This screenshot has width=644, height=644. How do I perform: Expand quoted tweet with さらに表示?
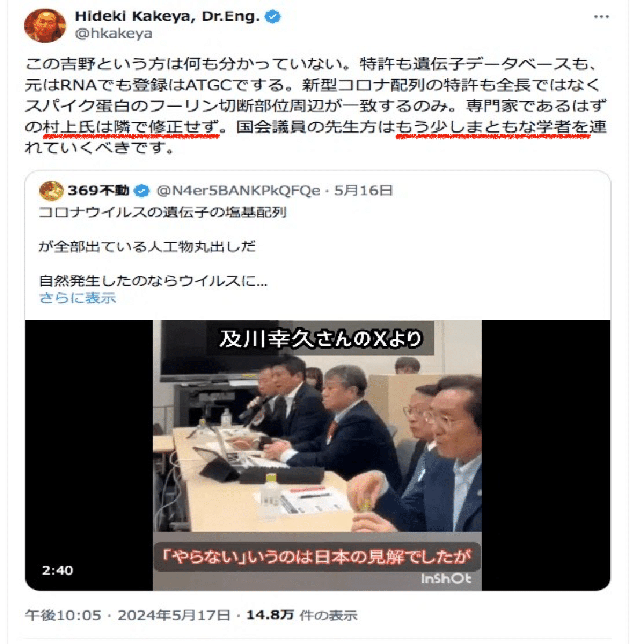pyautogui.click(x=78, y=298)
